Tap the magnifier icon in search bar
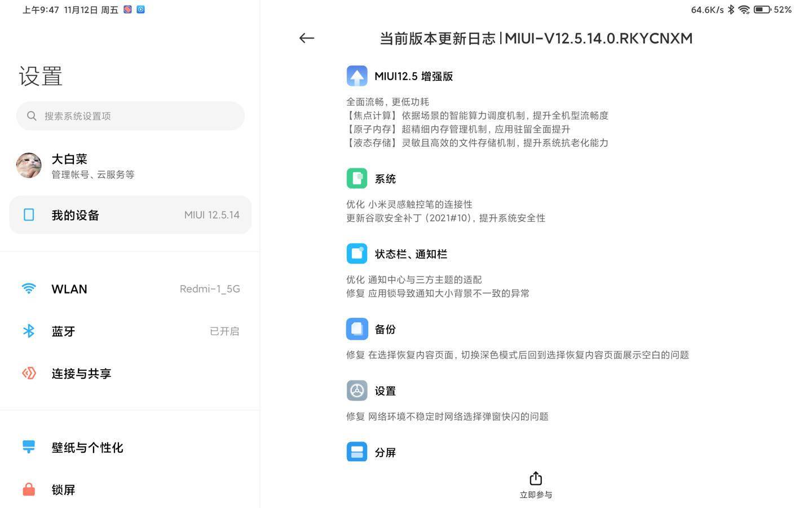This screenshot has width=812, height=508. pyautogui.click(x=32, y=116)
